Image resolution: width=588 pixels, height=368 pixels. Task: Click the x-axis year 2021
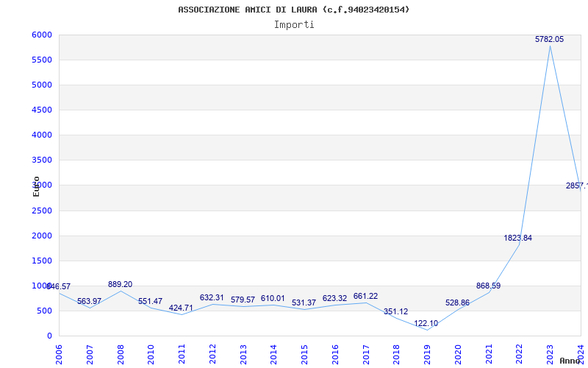click(489, 355)
